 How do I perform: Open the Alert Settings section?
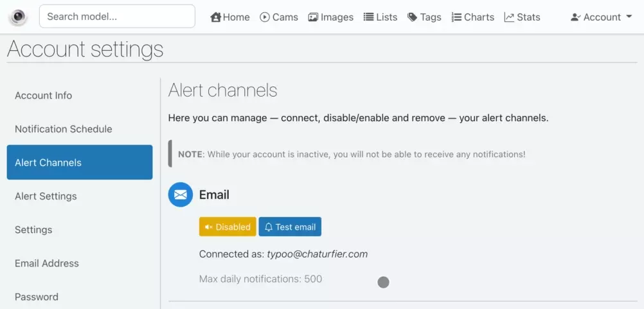(80, 196)
